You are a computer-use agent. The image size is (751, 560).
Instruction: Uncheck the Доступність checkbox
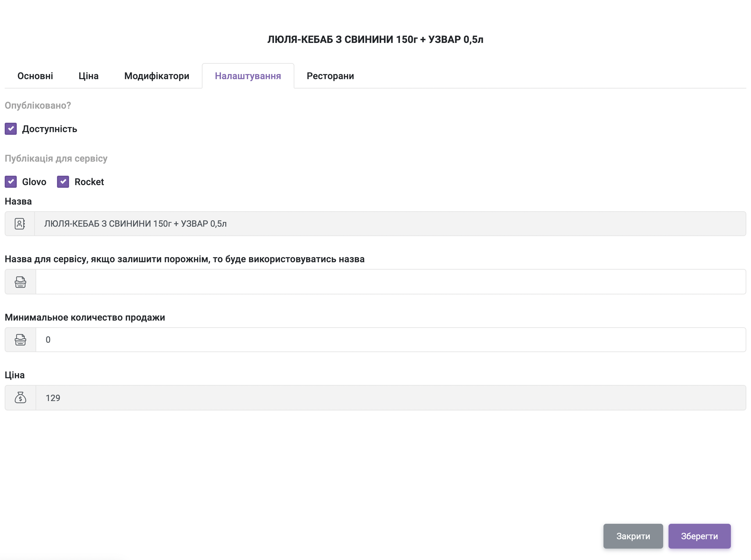pos(11,129)
